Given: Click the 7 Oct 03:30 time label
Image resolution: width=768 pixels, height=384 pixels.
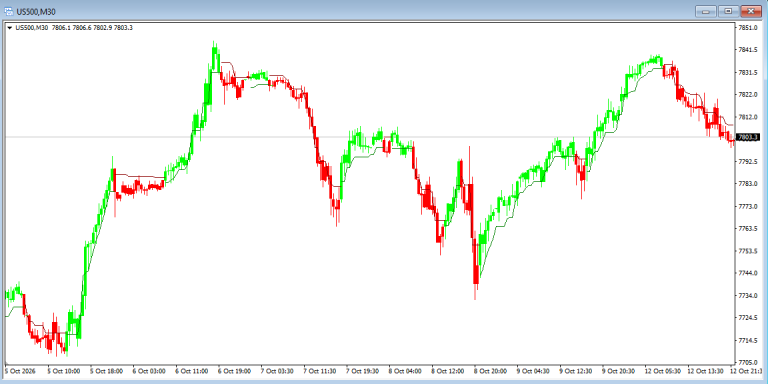Looking at the screenshot, I should click(x=277, y=371).
